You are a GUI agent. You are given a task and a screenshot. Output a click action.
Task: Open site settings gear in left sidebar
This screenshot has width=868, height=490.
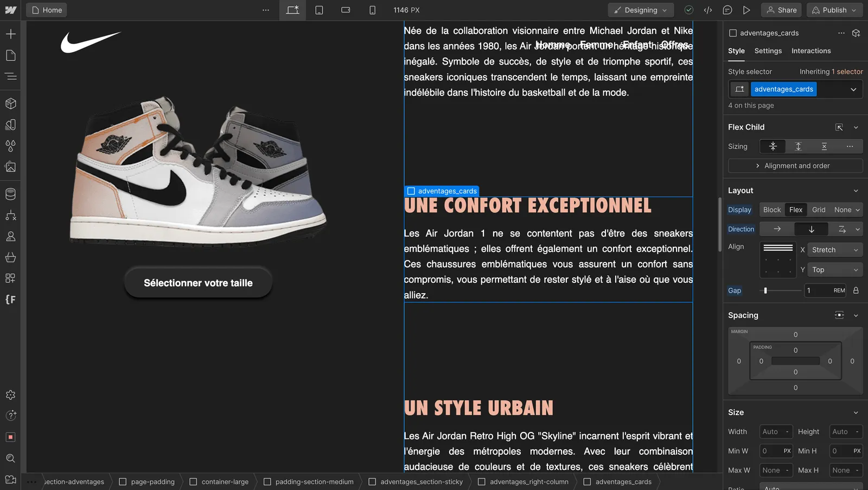[x=10, y=394]
